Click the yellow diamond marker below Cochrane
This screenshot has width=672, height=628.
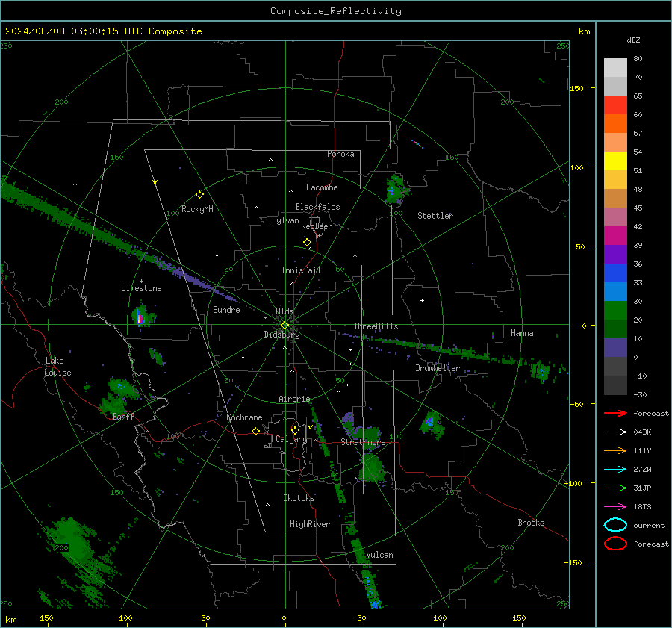255,431
